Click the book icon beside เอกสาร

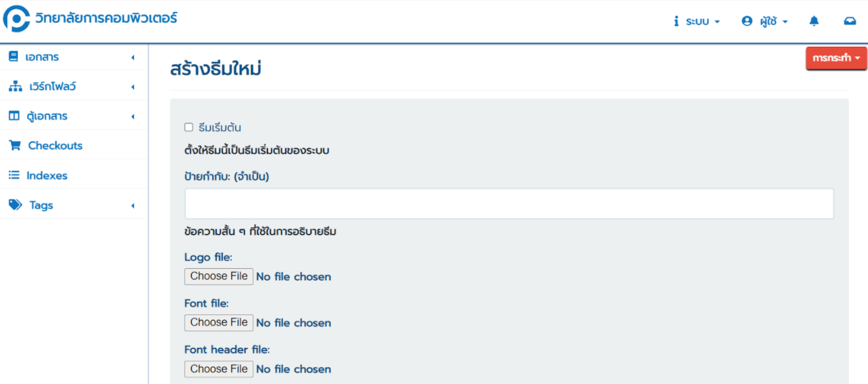[x=13, y=57]
